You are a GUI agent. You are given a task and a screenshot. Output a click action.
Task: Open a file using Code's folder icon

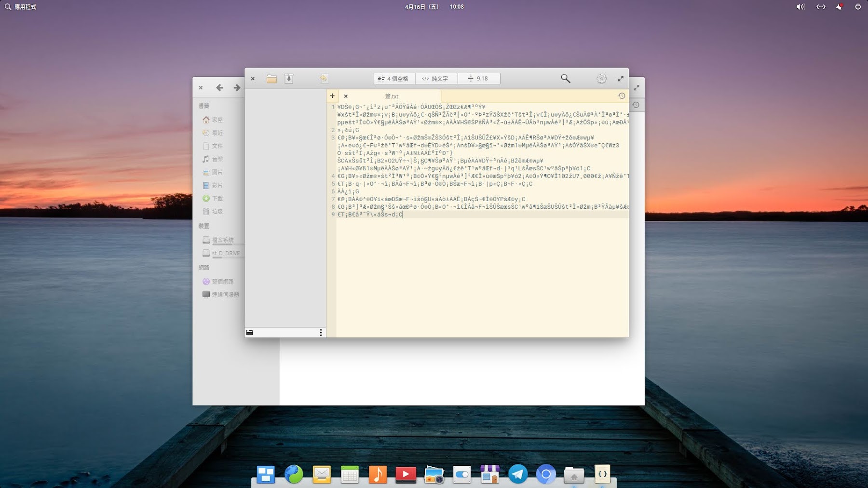(x=271, y=79)
